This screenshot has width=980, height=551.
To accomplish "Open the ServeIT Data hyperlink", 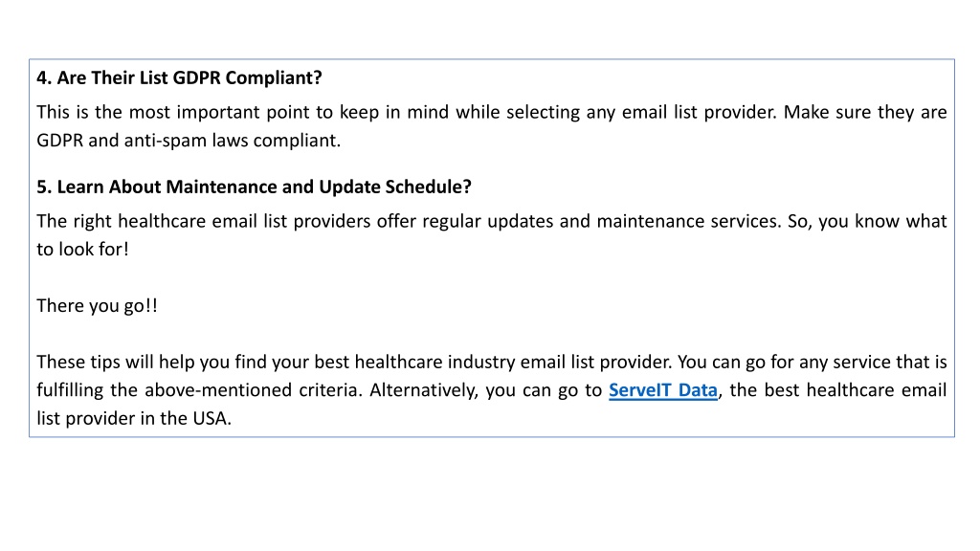I will [x=663, y=390].
